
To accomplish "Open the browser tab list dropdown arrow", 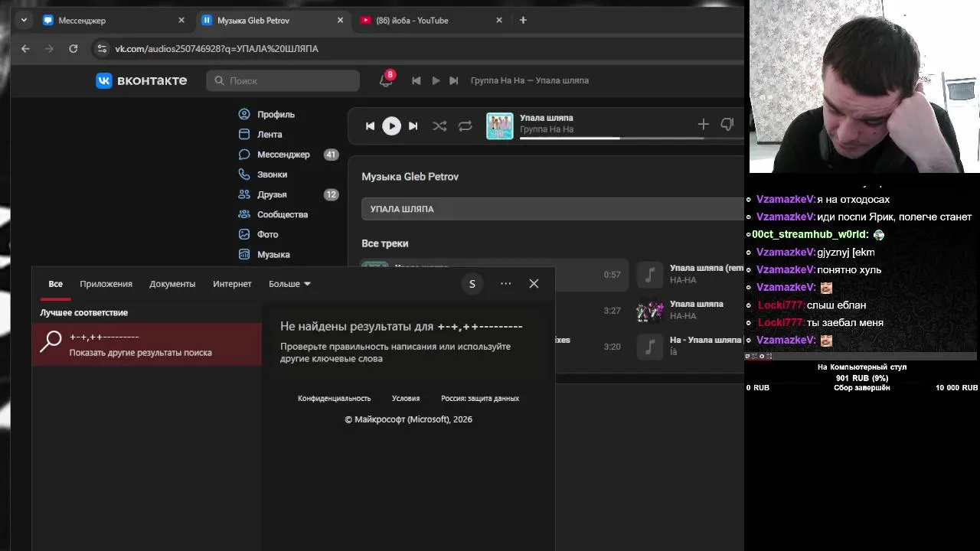I will [x=24, y=21].
